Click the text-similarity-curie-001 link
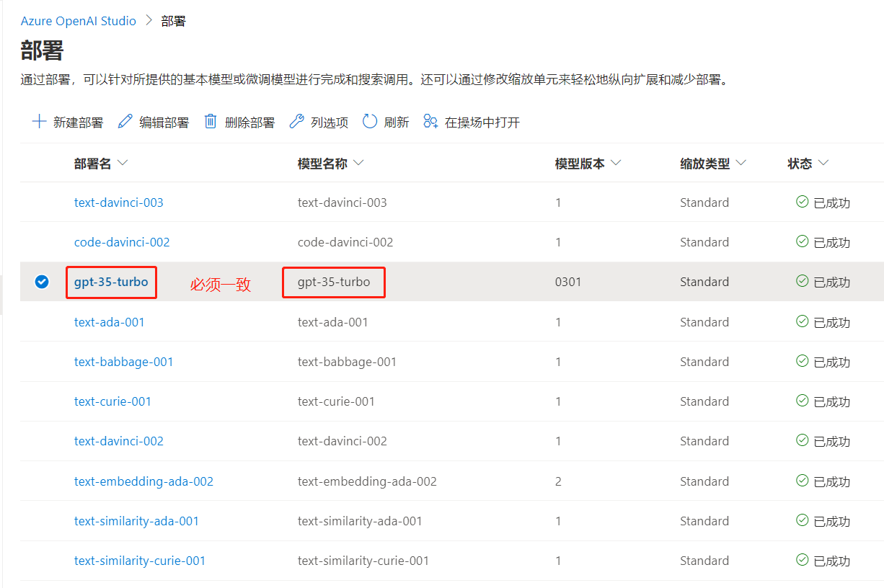This screenshot has height=588, width=884. [x=140, y=560]
